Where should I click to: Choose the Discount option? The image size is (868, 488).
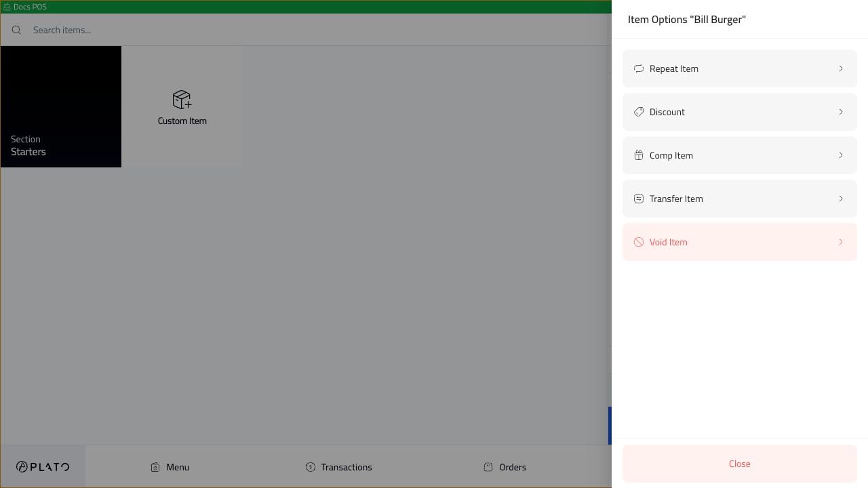(x=740, y=112)
